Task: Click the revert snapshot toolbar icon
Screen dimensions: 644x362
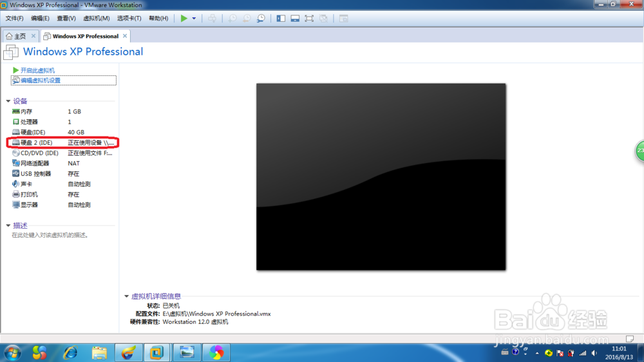Action: click(x=247, y=18)
